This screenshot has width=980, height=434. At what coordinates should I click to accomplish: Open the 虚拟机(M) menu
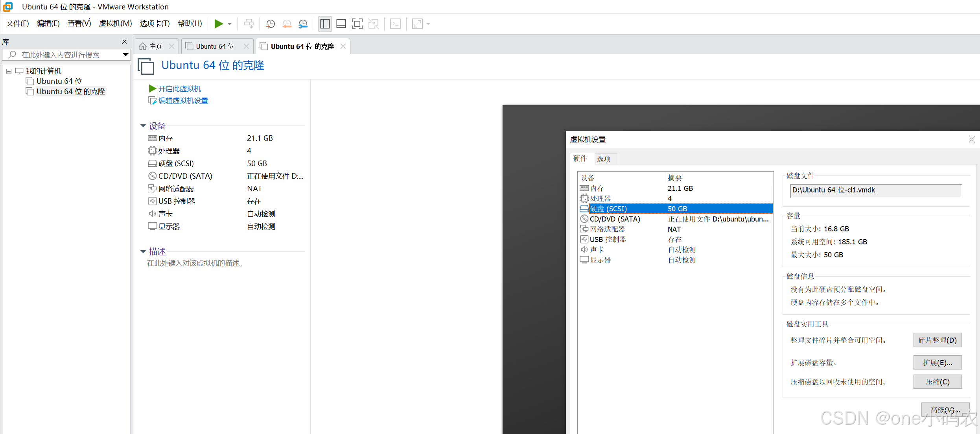(115, 24)
